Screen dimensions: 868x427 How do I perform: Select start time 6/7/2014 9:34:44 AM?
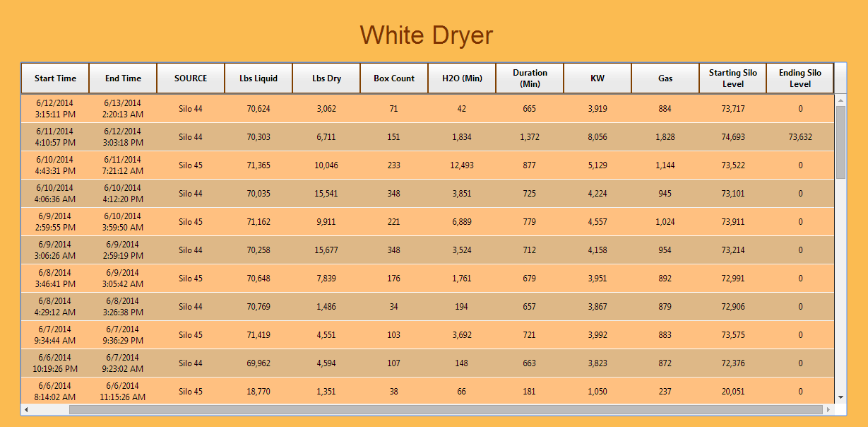point(54,335)
